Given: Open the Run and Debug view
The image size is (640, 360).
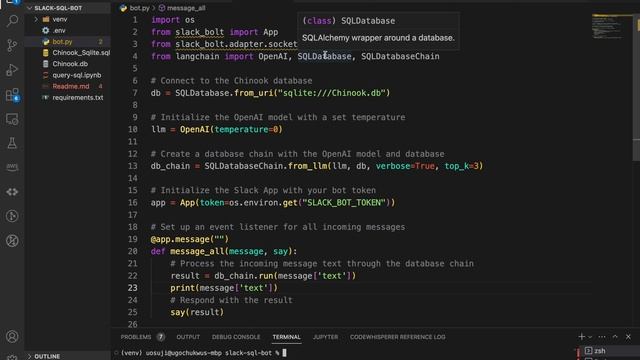Looking at the screenshot, I should (12, 70).
